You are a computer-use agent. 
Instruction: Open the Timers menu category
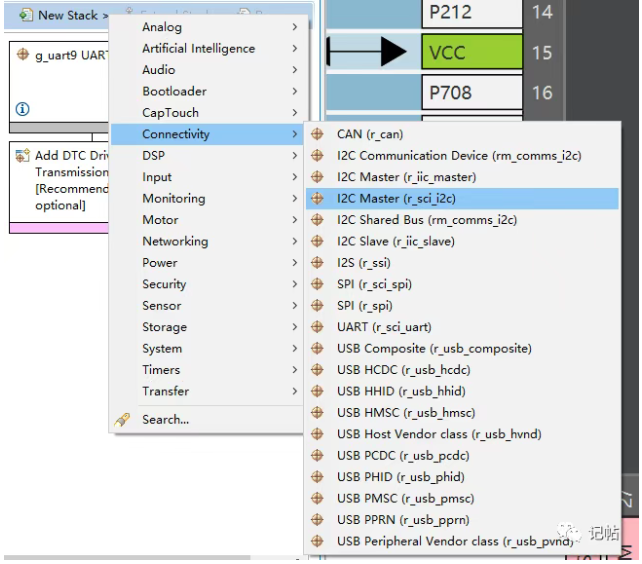pyautogui.click(x=207, y=370)
